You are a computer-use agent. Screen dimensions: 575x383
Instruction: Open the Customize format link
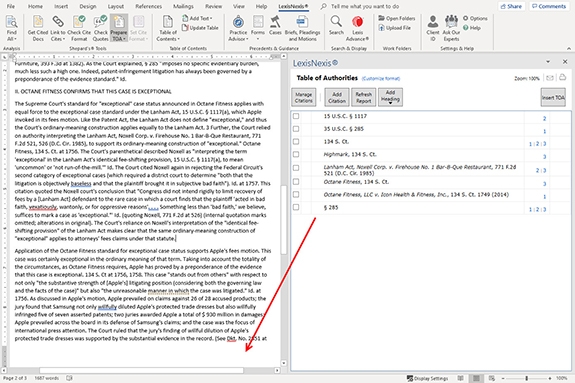(x=381, y=79)
